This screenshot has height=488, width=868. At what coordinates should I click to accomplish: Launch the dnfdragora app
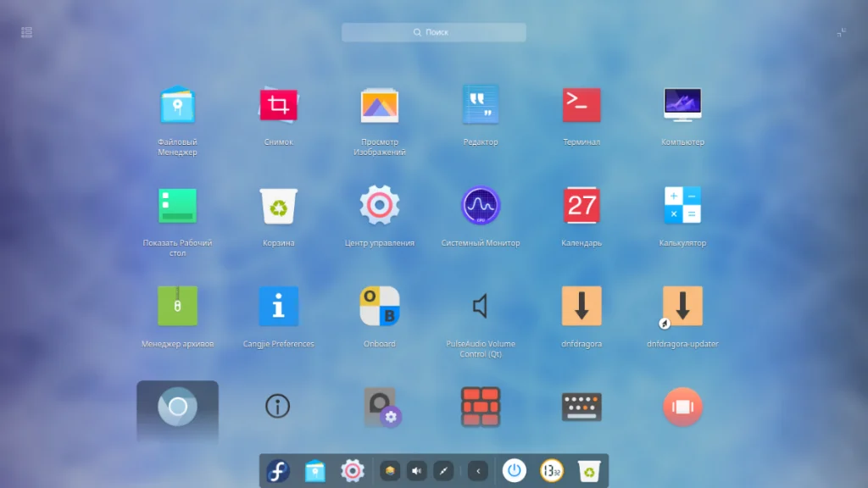pos(581,306)
